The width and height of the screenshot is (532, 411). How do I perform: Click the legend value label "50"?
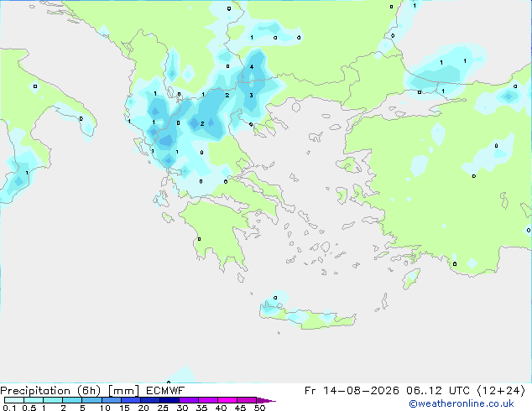pyautogui.click(x=259, y=408)
